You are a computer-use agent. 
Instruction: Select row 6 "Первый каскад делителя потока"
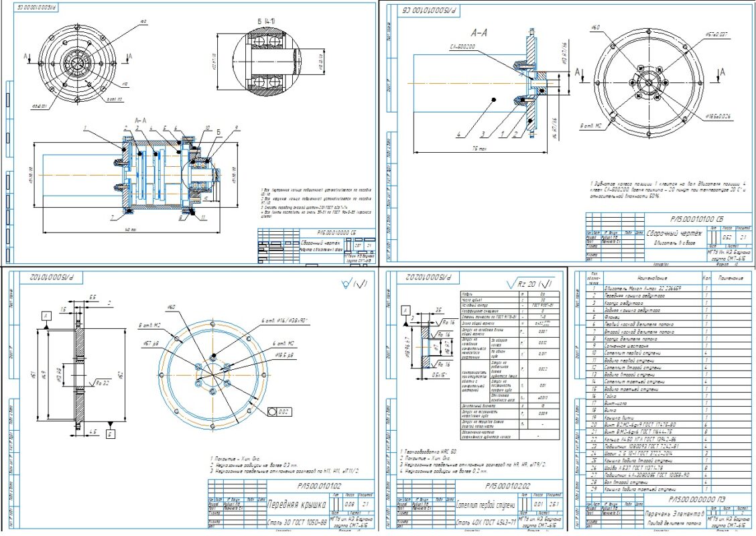click(x=668, y=324)
